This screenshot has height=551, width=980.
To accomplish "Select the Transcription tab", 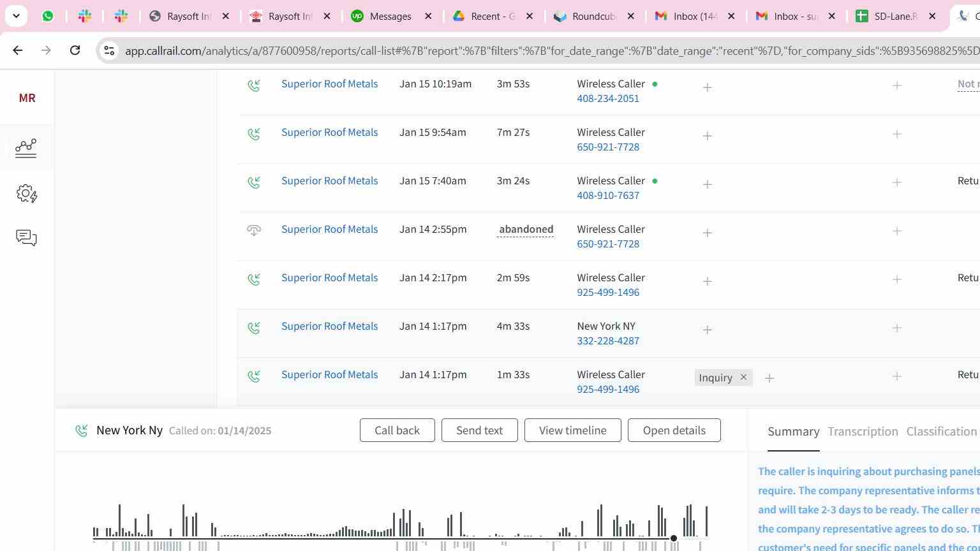I will (x=863, y=432).
